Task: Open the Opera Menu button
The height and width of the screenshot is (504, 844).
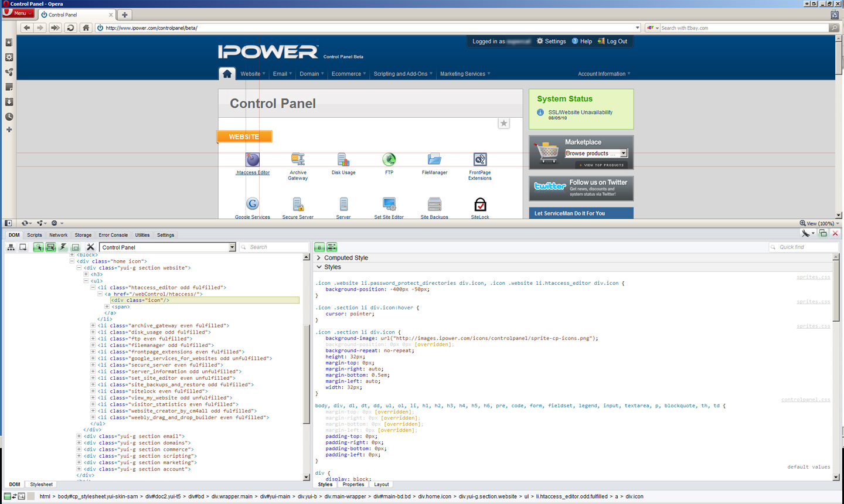Action: click(18, 13)
